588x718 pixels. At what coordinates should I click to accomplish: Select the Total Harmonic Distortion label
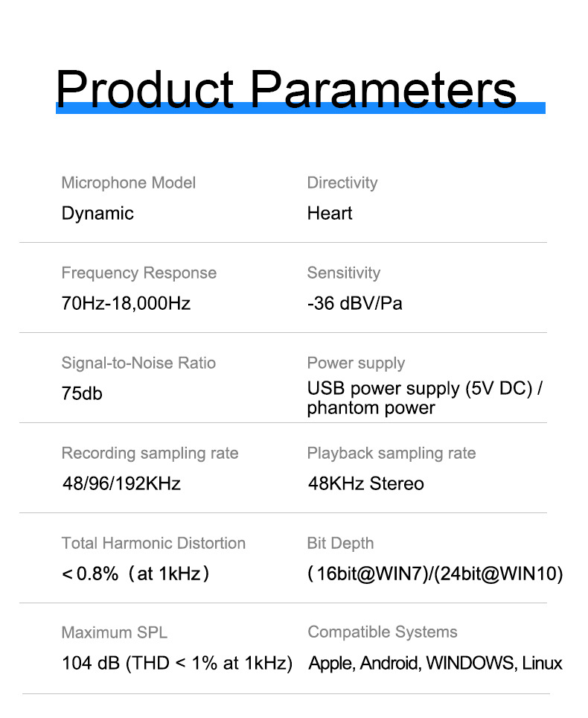(153, 543)
